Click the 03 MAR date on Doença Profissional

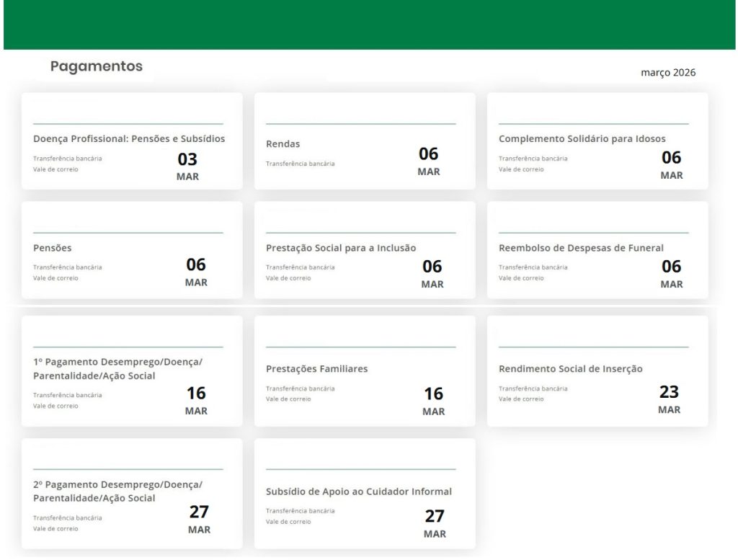pyautogui.click(x=187, y=166)
